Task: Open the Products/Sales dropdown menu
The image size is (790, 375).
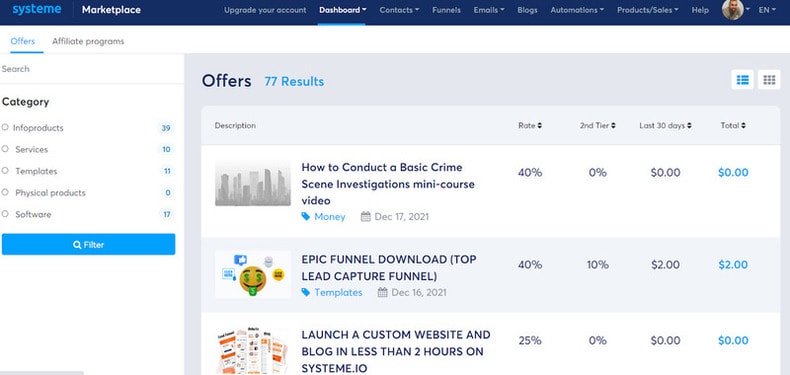Action: point(647,10)
